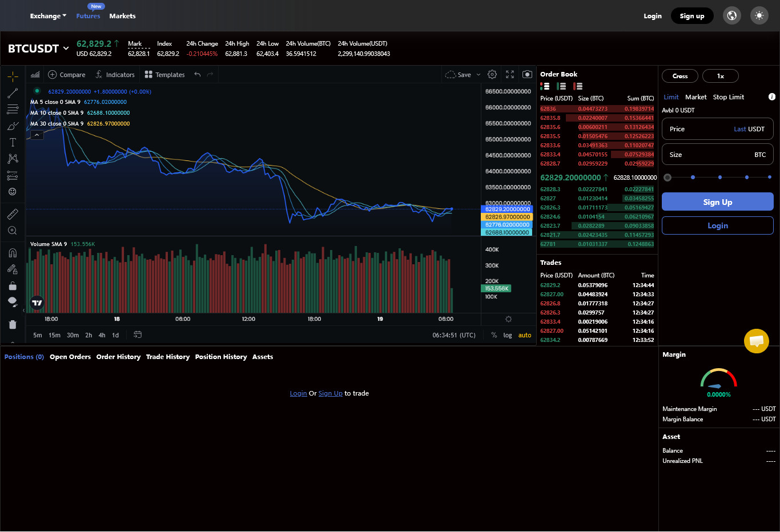
Task: Open the Cross margin mode selector
Action: (x=680, y=76)
